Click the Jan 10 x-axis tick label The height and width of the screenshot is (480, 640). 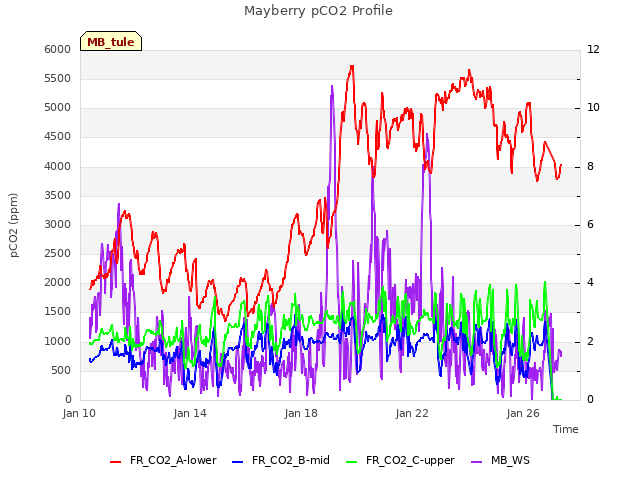pos(79,413)
